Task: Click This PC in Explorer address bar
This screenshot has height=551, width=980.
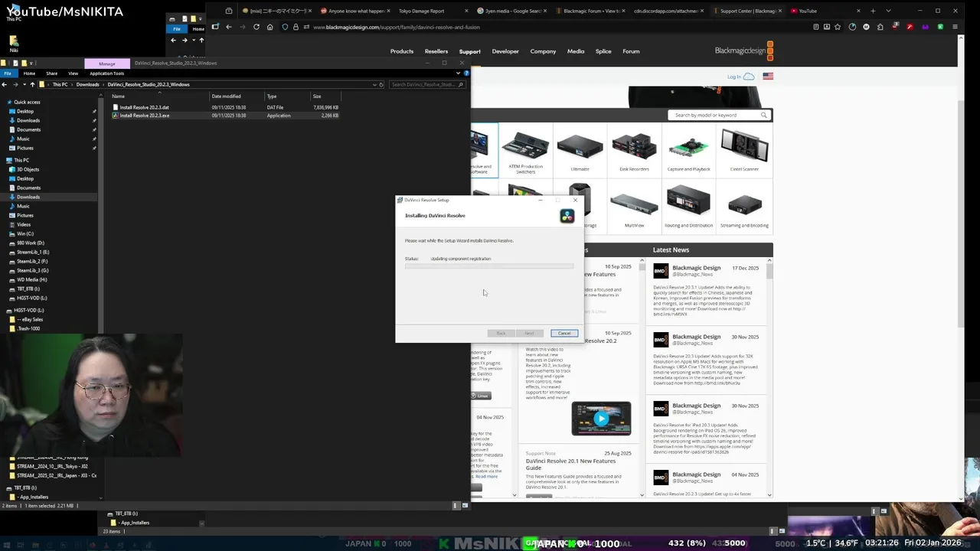Action: tap(60, 84)
